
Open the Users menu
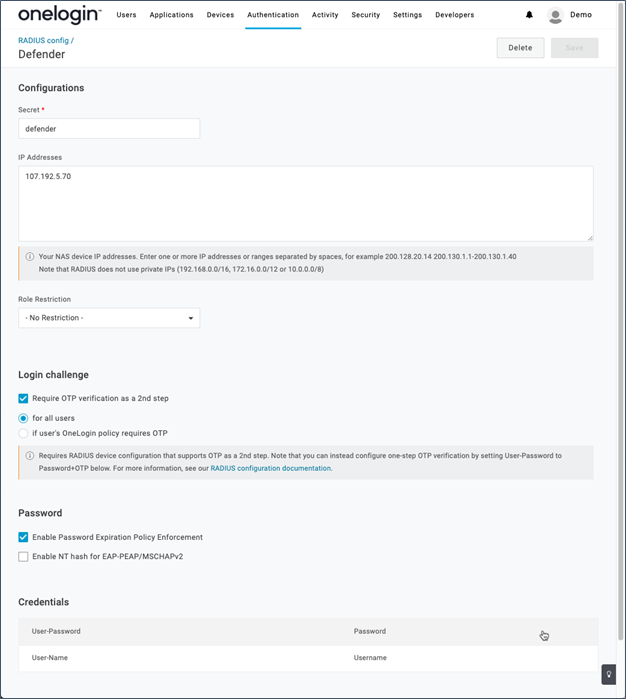pos(126,15)
